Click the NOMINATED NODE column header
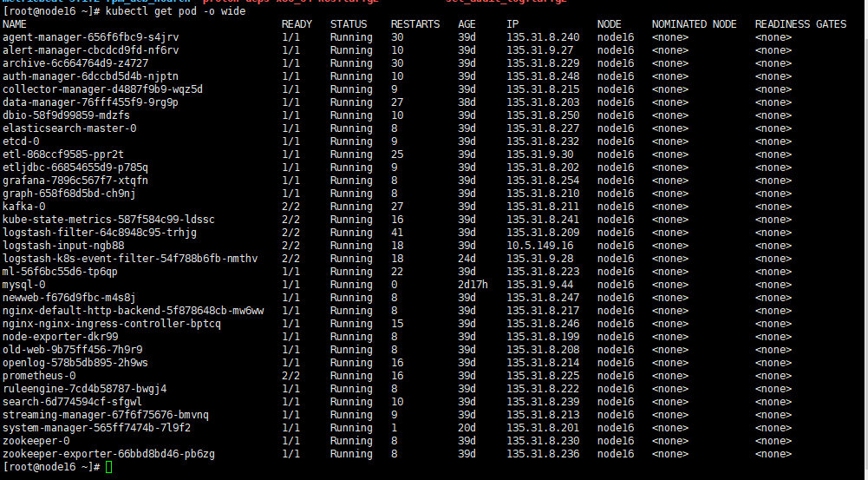This screenshot has height=480, width=868. (695, 24)
